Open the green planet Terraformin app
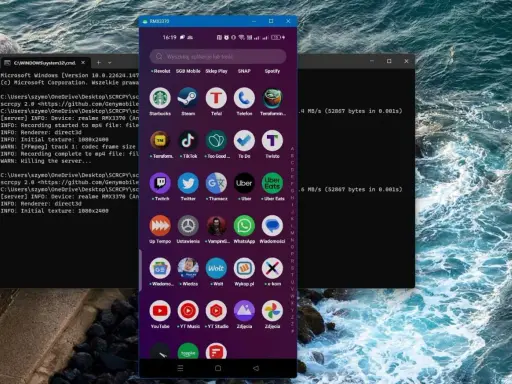This screenshot has width=512, height=384. (272, 98)
